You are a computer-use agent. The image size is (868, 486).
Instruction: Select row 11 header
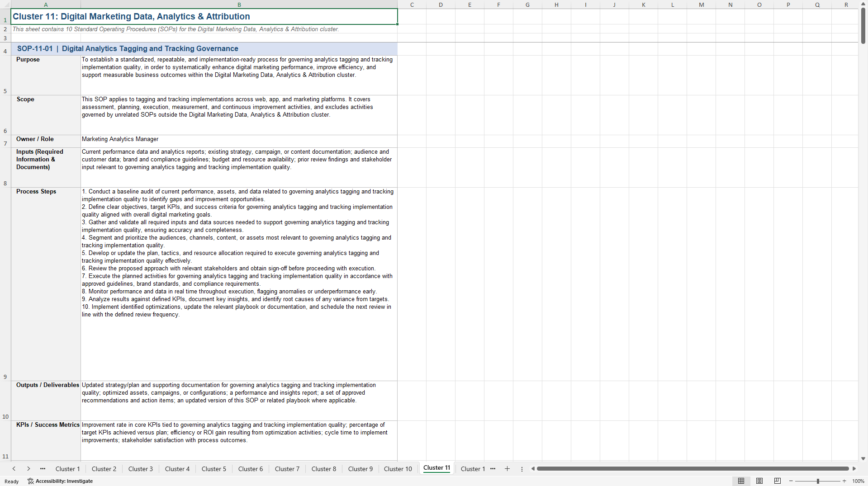(x=5, y=440)
